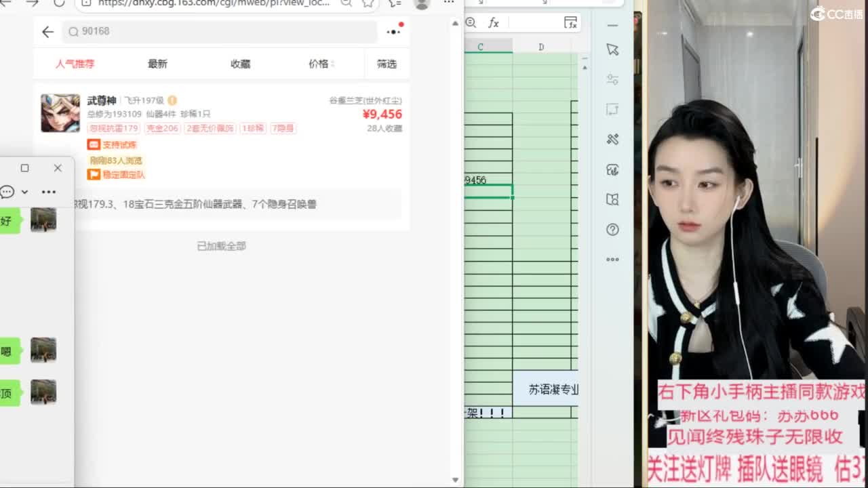The width and height of the screenshot is (868, 488).
Task: Click the 稳定固定队 tag
Action: (116, 174)
